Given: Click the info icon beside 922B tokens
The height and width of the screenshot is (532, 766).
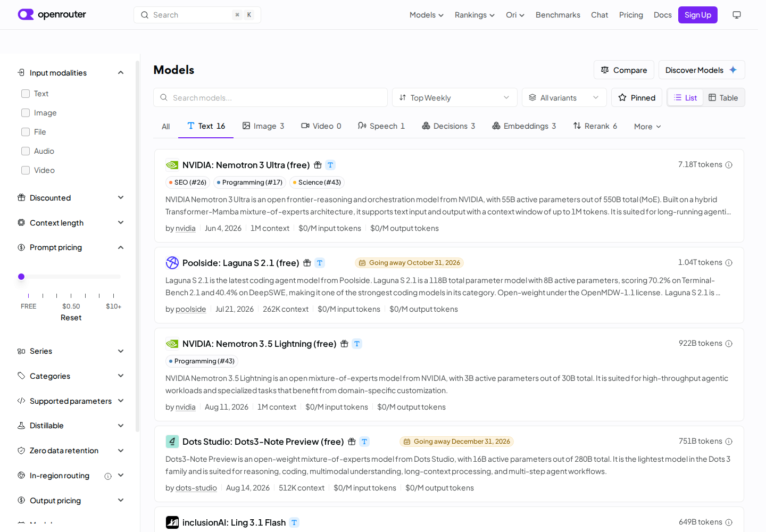Looking at the screenshot, I should point(729,344).
